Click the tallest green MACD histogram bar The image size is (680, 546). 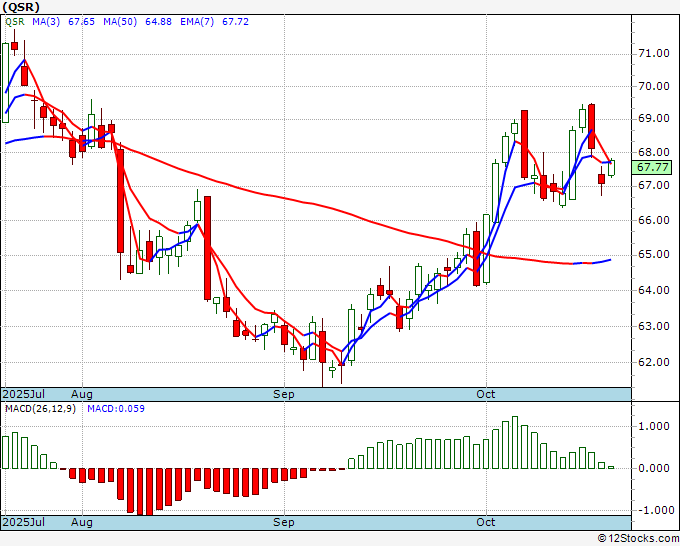[515, 442]
